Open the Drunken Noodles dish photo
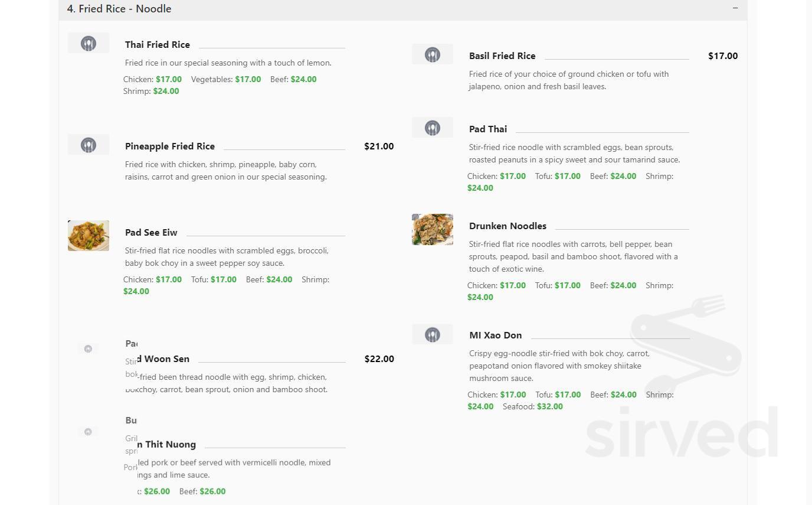The width and height of the screenshot is (812, 505). pos(432,229)
